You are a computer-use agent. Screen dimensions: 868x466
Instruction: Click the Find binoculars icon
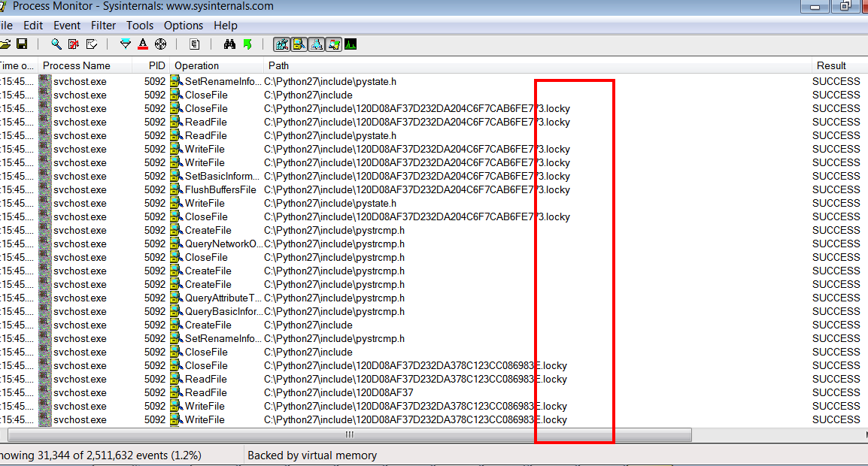click(x=230, y=44)
